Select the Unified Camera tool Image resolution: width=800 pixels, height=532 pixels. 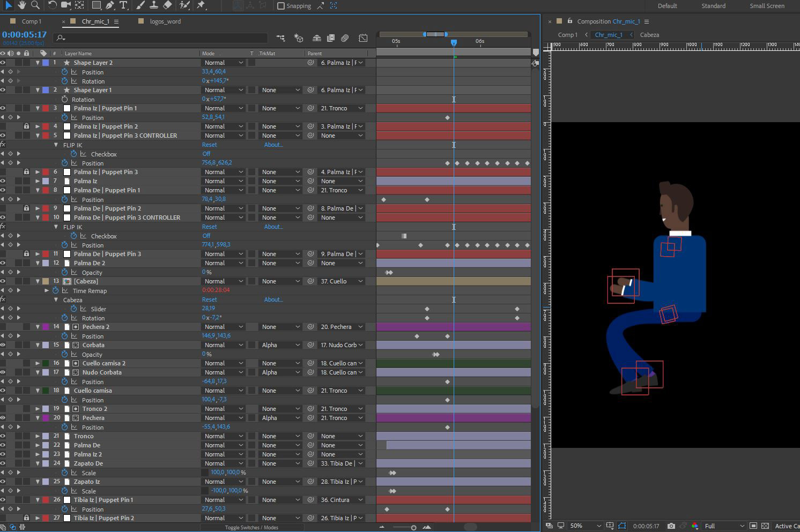pos(66,5)
